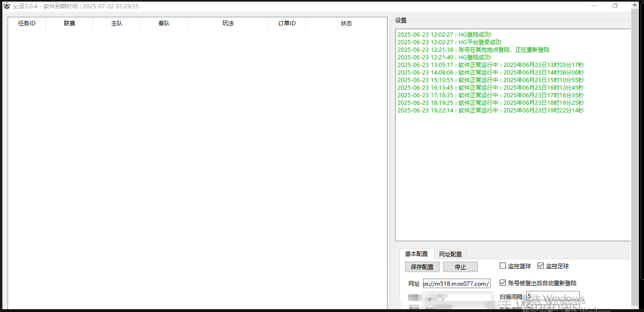Click the 停止 button
This screenshot has height=312, width=644.
point(460,267)
